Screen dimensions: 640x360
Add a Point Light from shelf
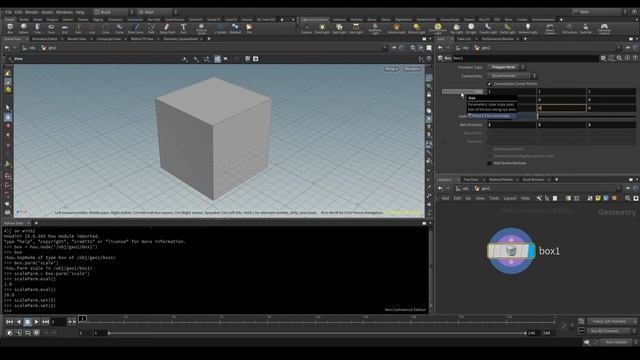click(322, 29)
